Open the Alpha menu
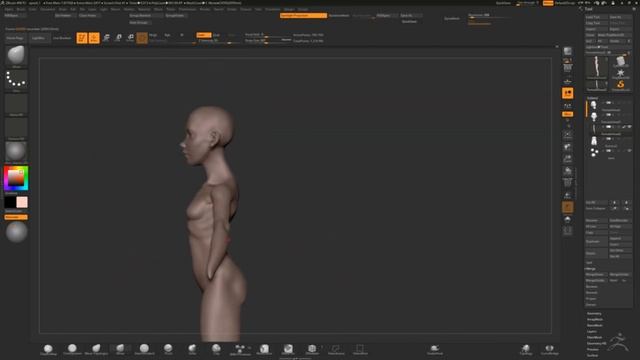 tap(9, 9)
